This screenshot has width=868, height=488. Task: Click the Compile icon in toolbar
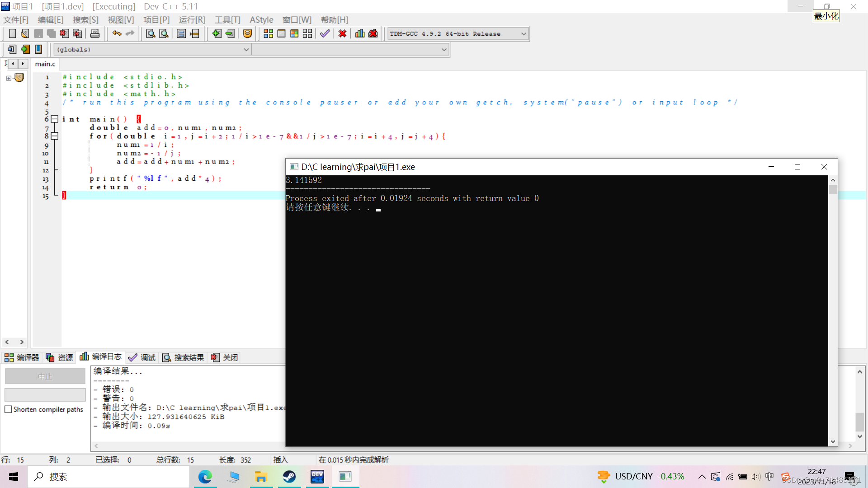pos(268,33)
